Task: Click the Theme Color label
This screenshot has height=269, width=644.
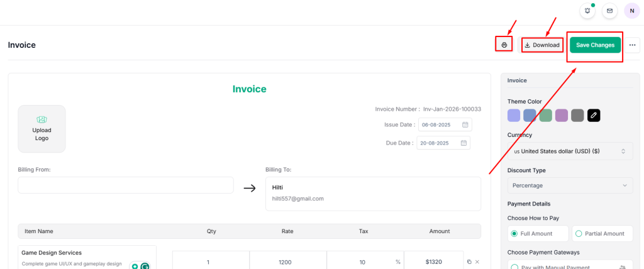Action: (525, 101)
